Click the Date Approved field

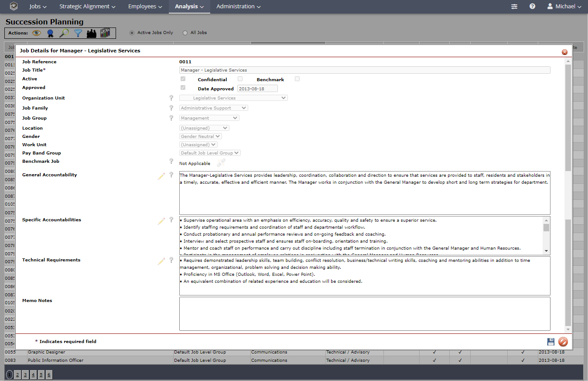tap(257, 89)
